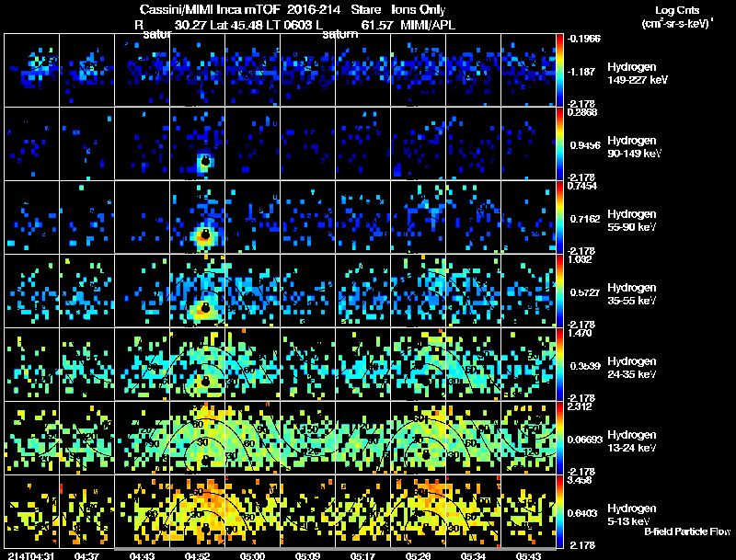Click the '04:52' time label
Image resolution: width=736 pixels, height=560 pixels.
(x=197, y=555)
